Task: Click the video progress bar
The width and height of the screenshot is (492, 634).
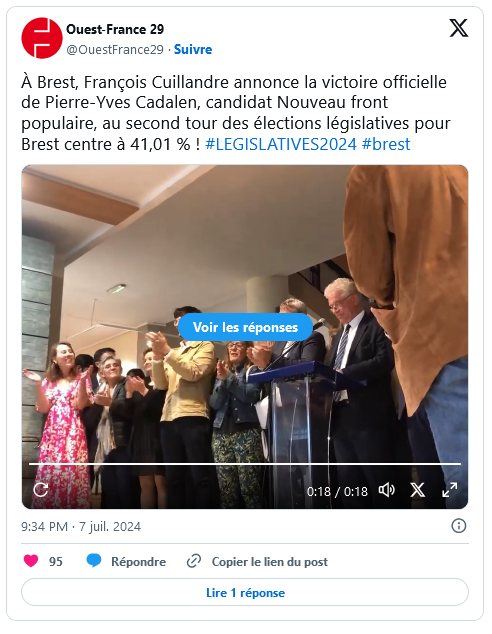Action: pyautogui.click(x=245, y=464)
